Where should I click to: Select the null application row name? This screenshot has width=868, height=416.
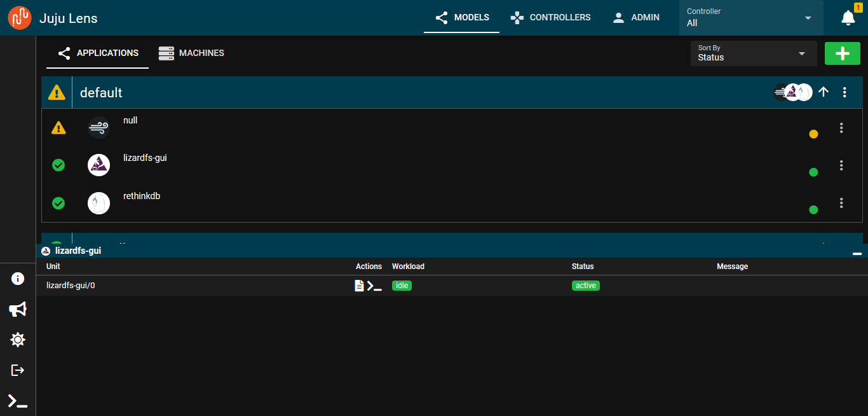pyautogui.click(x=130, y=120)
